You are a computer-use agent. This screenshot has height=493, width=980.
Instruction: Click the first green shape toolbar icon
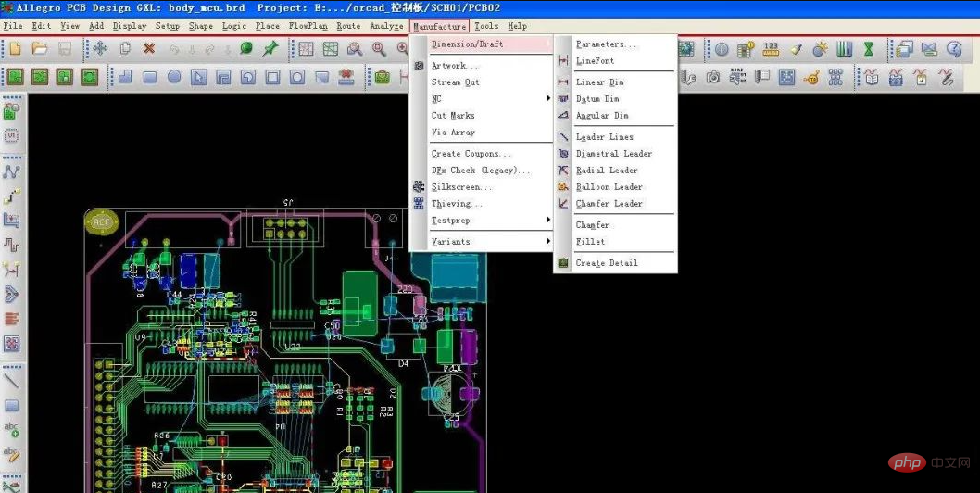click(x=15, y=77)
